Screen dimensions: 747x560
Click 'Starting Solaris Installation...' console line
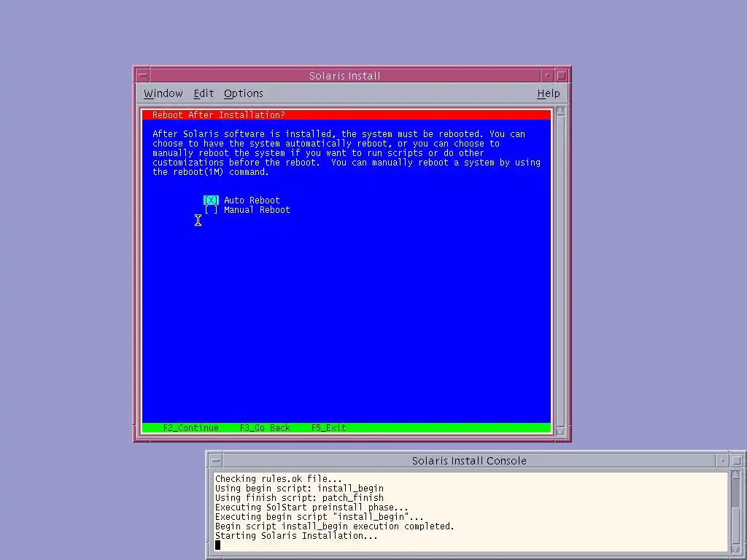click(296, 536)
